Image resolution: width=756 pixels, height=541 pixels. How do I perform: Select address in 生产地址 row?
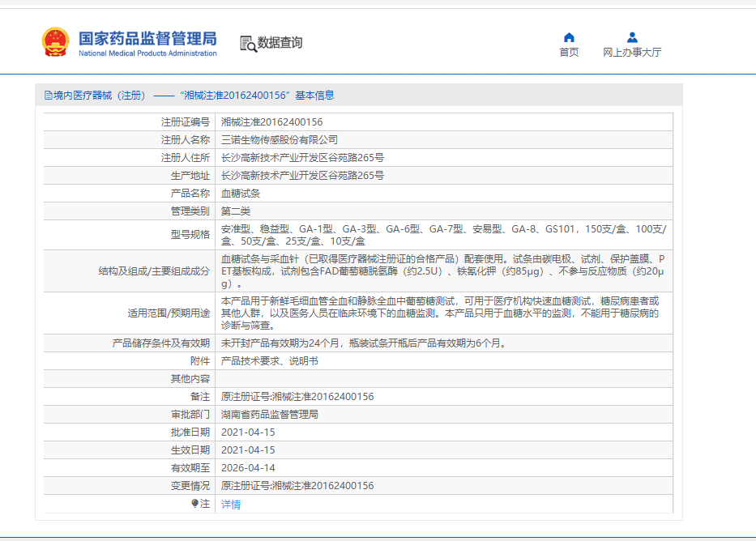point(302,176)
